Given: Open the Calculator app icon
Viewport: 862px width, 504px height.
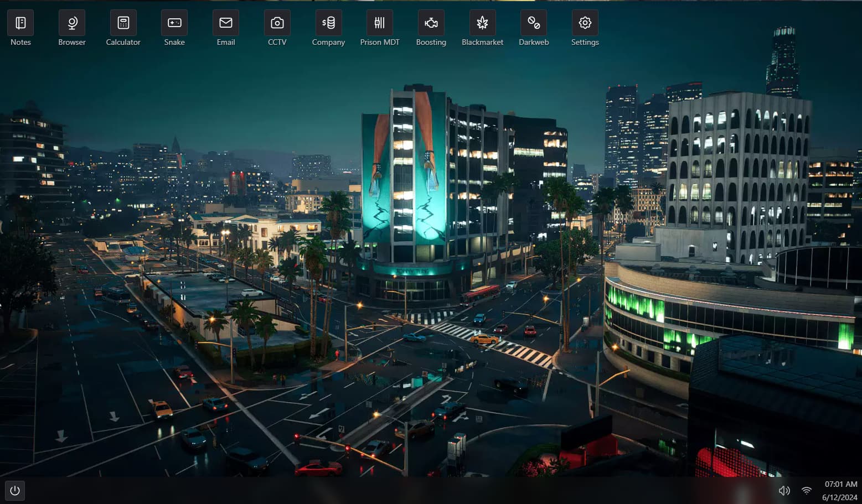Looking at the screenshot, I should tap(123, 23).
